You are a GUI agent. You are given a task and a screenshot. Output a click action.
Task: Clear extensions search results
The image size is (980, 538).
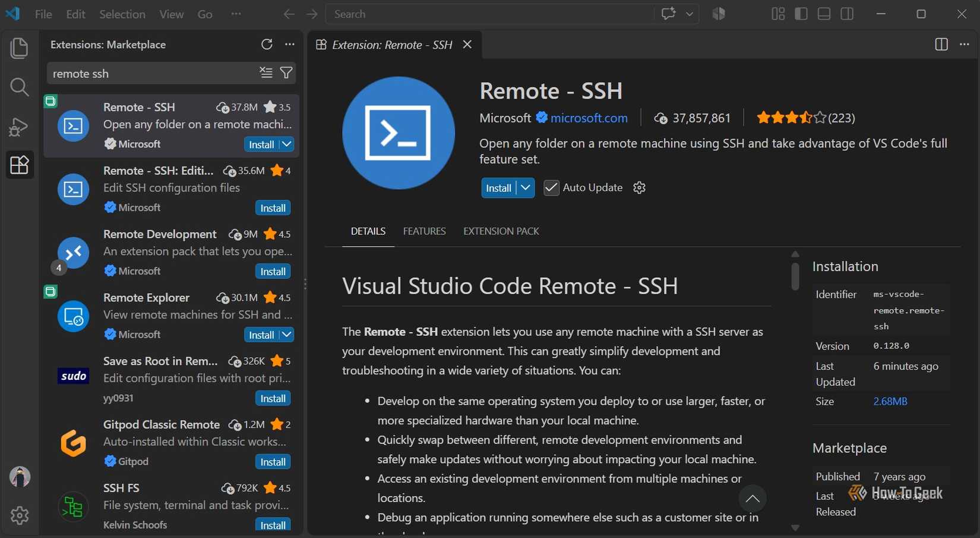coord(266,73)
